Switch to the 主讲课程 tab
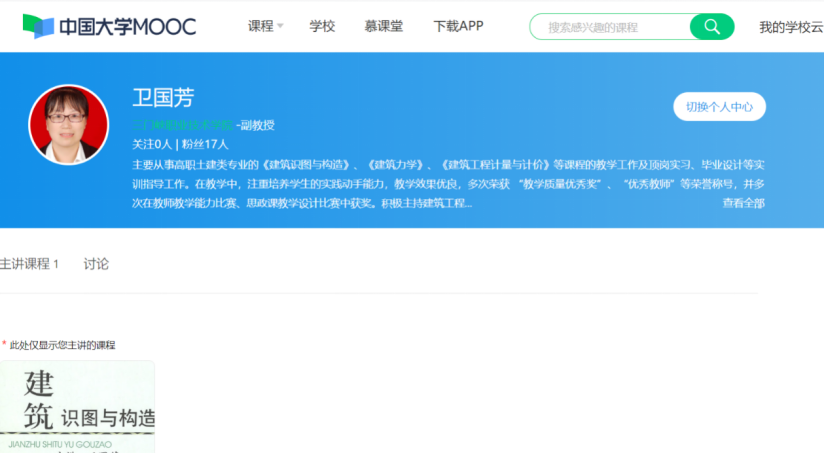This screenshot has height=453, width=824. [29, 264]
